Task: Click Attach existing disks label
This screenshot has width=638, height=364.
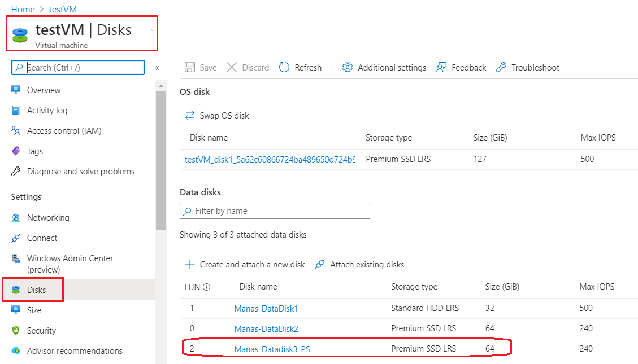Action: pyautogui.click(x=367, y=265)
